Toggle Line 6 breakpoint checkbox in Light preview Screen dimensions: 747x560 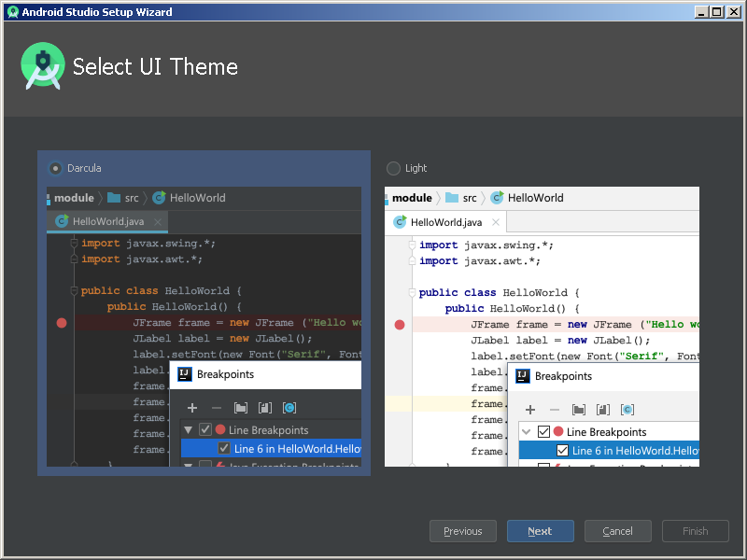pyautogui.click(x=562, y=450)
